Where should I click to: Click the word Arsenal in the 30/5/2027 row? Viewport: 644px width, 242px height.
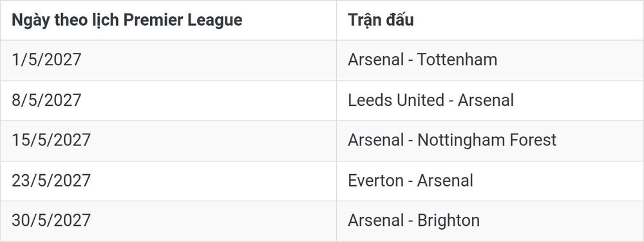(x=376, y=221)
